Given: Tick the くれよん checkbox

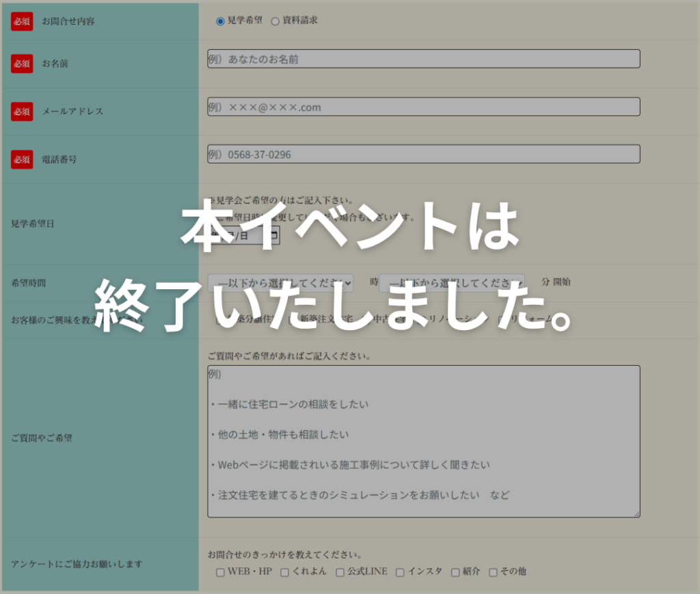Looking at the screenshot, I should tap(284, 572).
